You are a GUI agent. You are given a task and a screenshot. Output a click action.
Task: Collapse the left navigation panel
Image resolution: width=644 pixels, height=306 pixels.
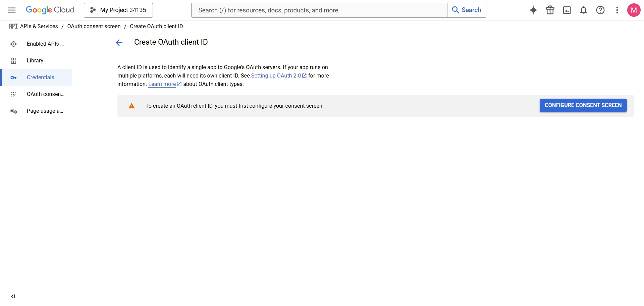tap(13, 296)
